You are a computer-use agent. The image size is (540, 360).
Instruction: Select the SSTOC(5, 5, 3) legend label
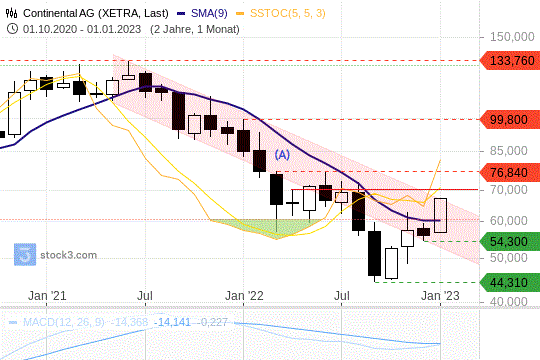[288, 13]
